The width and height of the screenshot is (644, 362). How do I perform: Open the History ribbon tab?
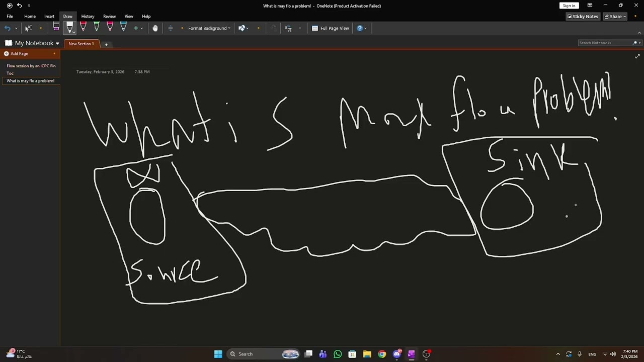pyautogui.click(x=88, y=16)
